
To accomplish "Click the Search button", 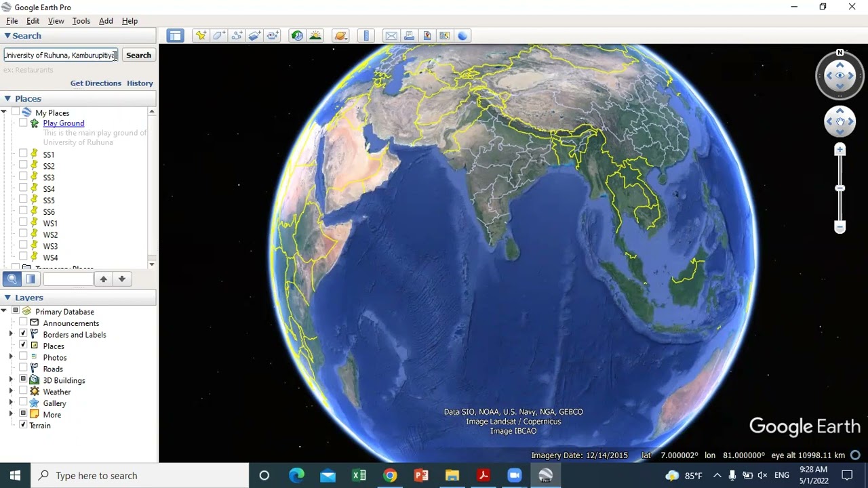I will (x=138, y=56).
